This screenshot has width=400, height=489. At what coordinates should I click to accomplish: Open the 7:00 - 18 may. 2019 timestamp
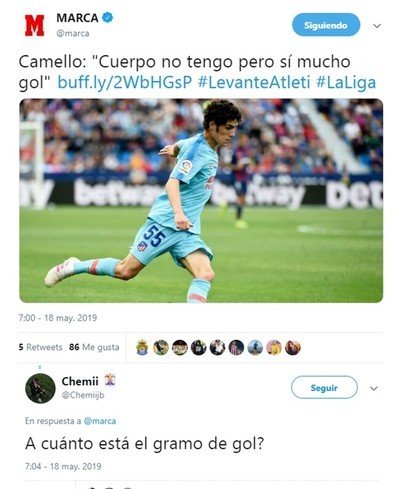(x=58, y=318)
